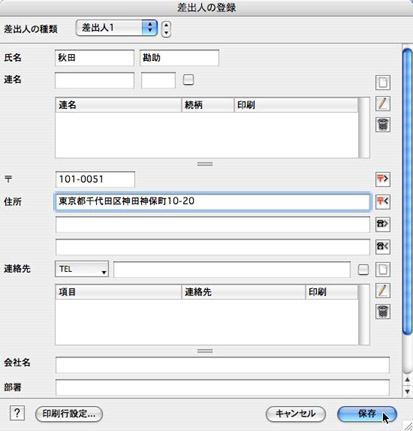The width and height of the screenshot is (413, 431).
Task: Toggle the checkbox beside the 連名 fields
Action: coord(188,80)
